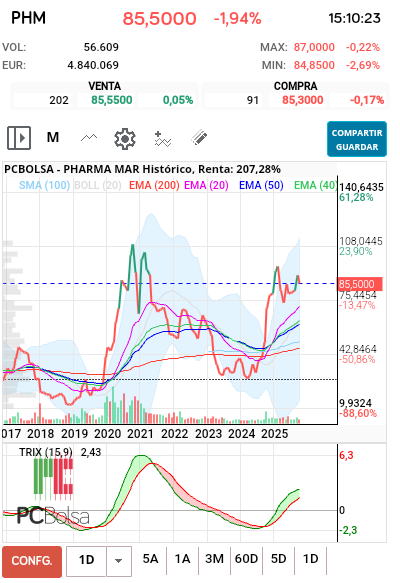The image size is (400, 583).
Task: Expand the interval dropdown arrow
Action: coord(119,561)
